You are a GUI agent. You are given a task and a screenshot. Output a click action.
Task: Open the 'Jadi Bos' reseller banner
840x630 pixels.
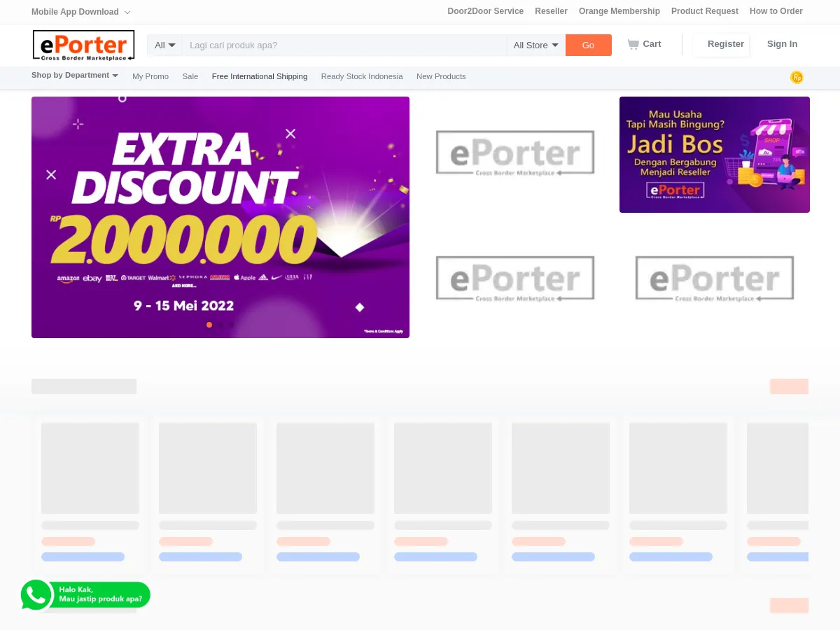pyautogui.click(x=715, y=155)
